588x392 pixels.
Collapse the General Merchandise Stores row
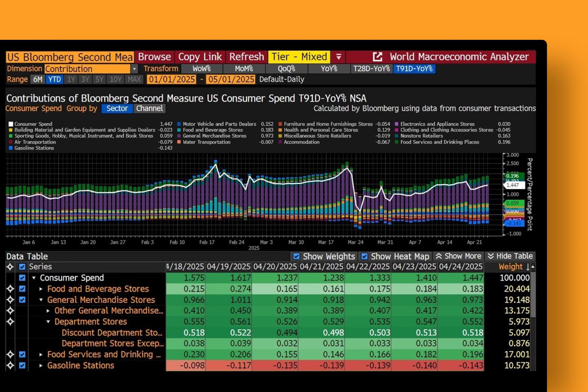click(x=41, y=300)
